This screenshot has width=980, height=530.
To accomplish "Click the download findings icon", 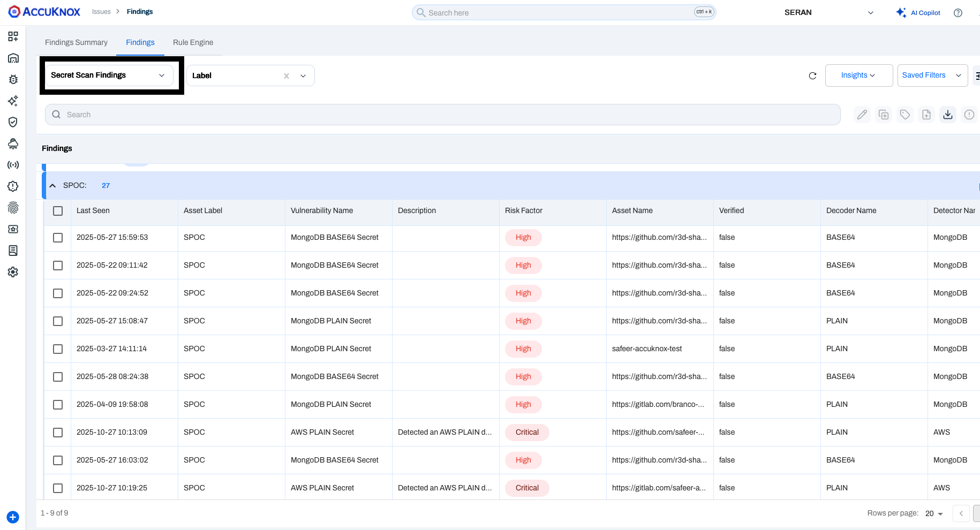I will tap(947, 115).
